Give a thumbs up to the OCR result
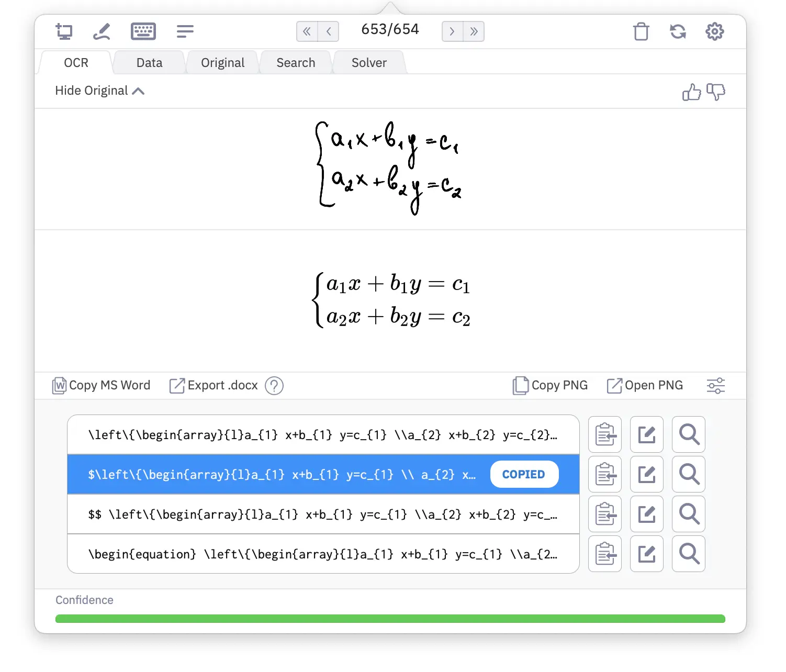786x672 pixels. (691, 92)
